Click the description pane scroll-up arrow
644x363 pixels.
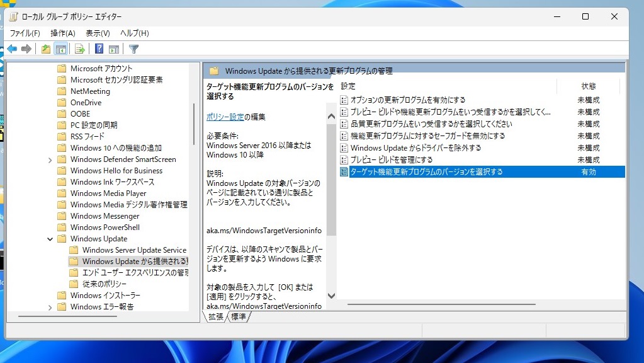coord(331,116)
